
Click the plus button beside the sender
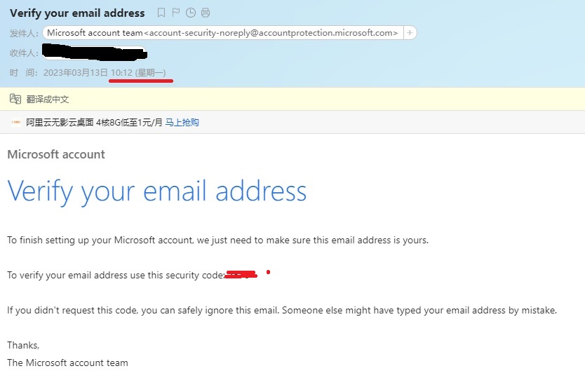coord(410,32)
